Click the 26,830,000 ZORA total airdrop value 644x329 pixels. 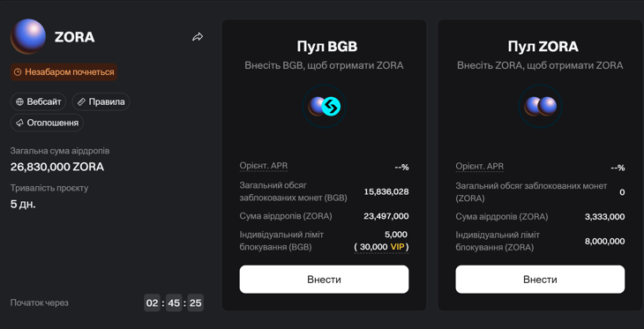[57, 168]
